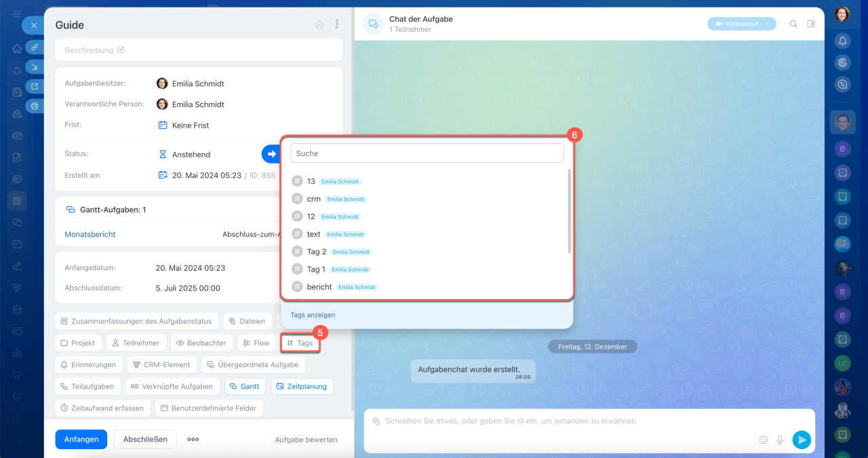
Task: Link a CRM-Element
Action: coord(162,364)
